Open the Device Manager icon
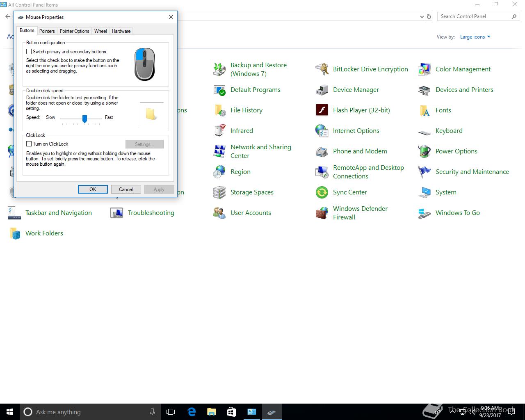This screenshot has width=525, height=420. (322, 90)
